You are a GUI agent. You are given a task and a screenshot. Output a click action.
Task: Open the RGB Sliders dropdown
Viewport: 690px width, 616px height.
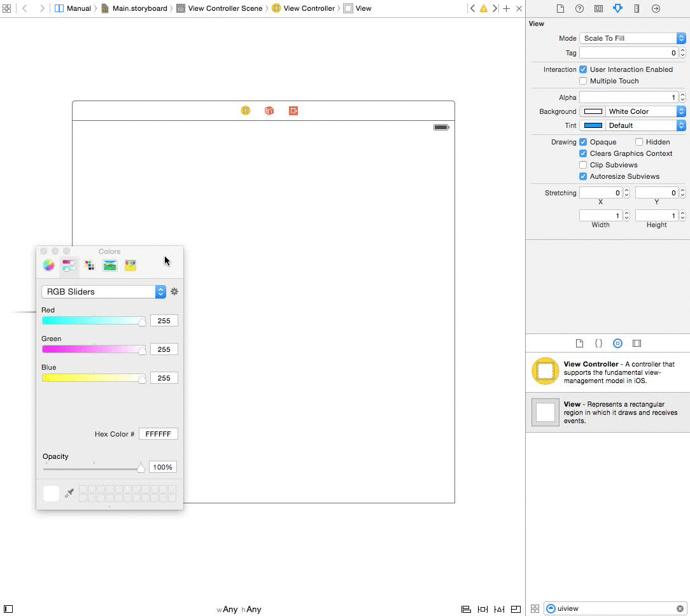click(104, 291)
